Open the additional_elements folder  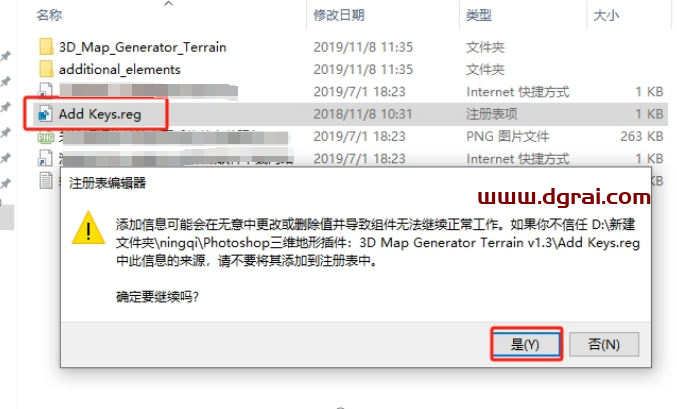click(x=120, y=70)
